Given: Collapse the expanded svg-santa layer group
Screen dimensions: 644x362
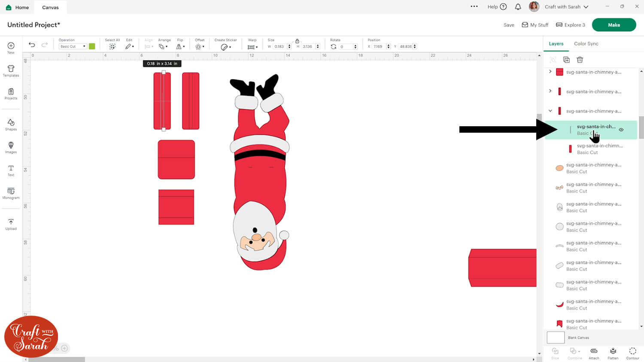Looking at the screenshot, I should [x=550, y=111].
